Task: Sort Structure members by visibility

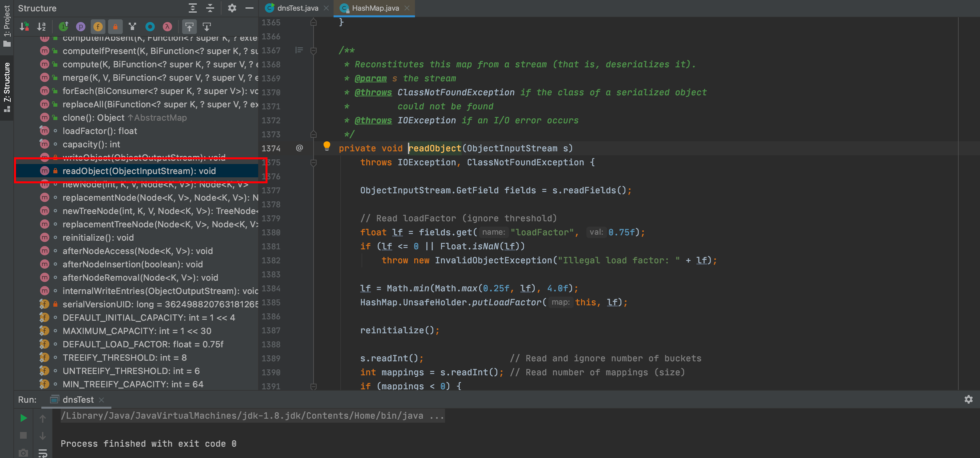Action: [24, 27]
